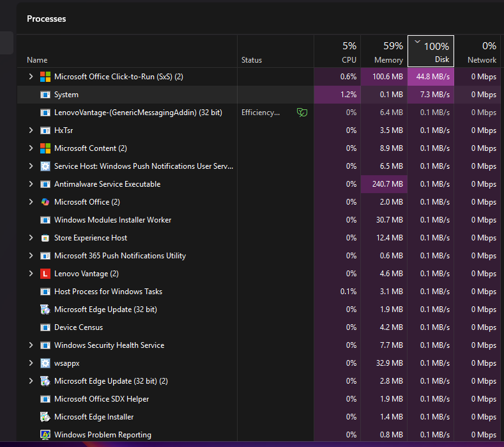Image resolution: width=504 pixels, height=447 pixels.
Task: Click the green efficiency mode leaf icon
Action: point(302,113)
